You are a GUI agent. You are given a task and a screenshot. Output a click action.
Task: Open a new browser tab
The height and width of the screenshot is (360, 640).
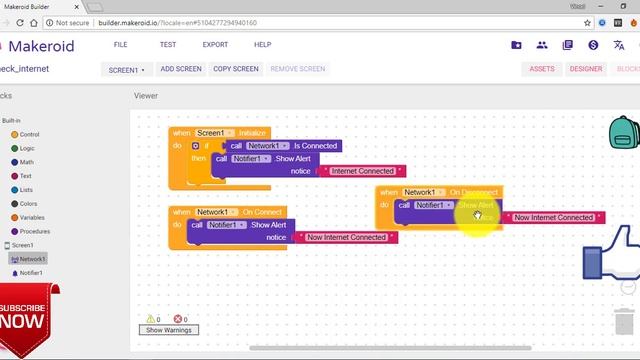[95, 7]
